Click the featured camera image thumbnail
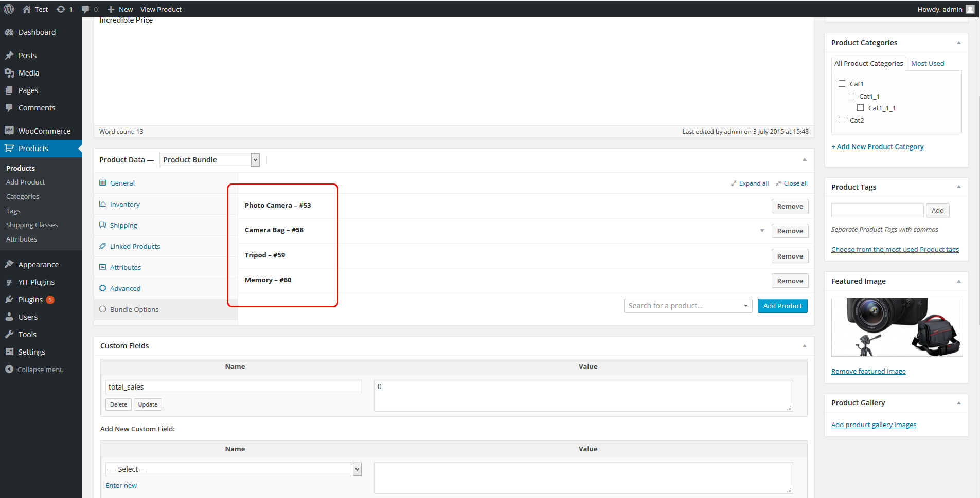 [897, 327]
